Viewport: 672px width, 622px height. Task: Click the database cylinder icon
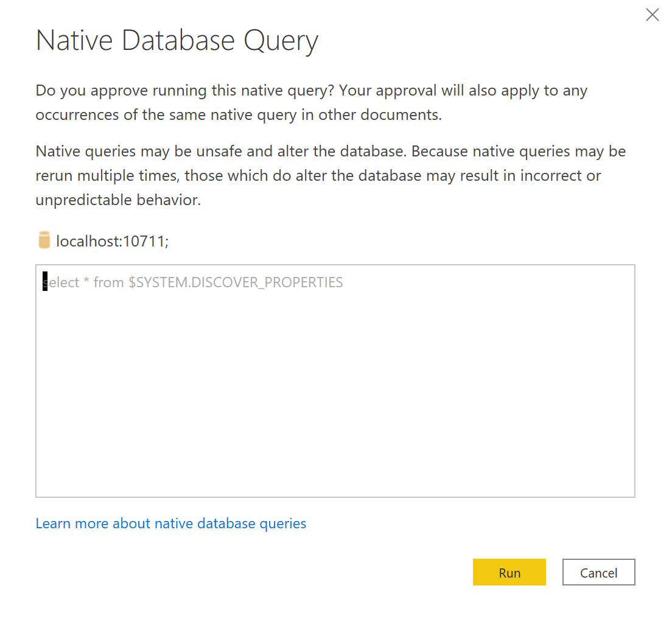[44, 240]
